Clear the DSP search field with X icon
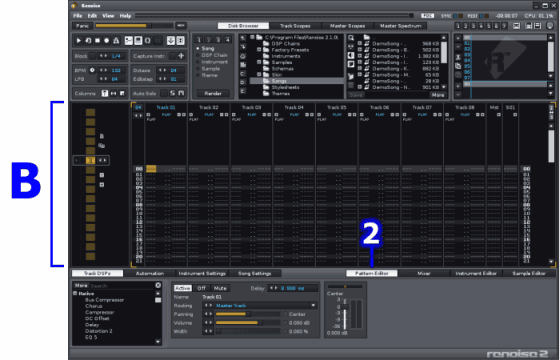The image size is (560, 360). click(158, 285)
